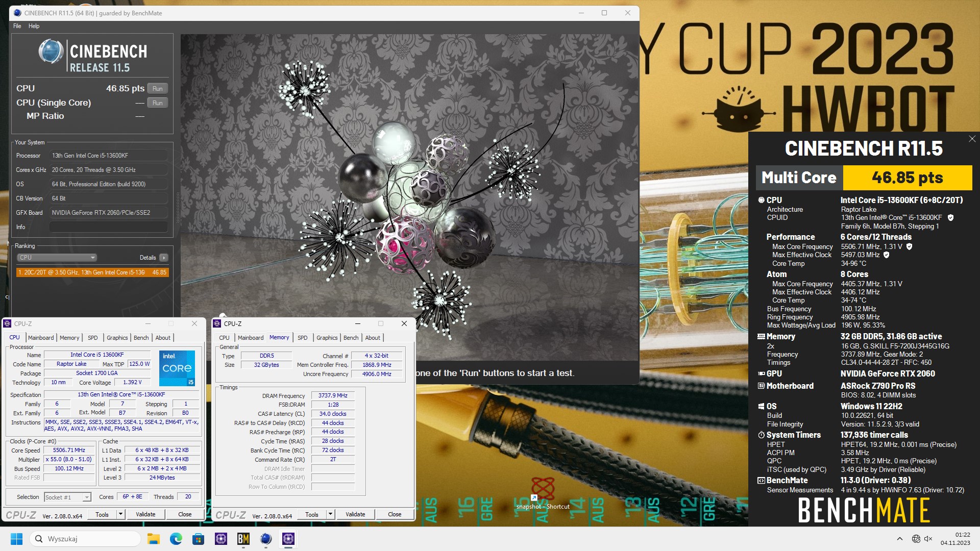Viewport: 980px width, 551px height.
Task: Click the verified shield next to CPUID name
Action: 950,218
